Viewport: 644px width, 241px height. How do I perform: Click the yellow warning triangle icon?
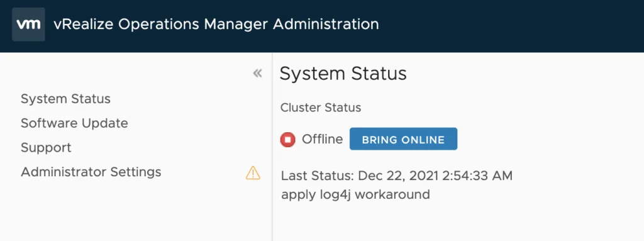click(x=253, y=173)
